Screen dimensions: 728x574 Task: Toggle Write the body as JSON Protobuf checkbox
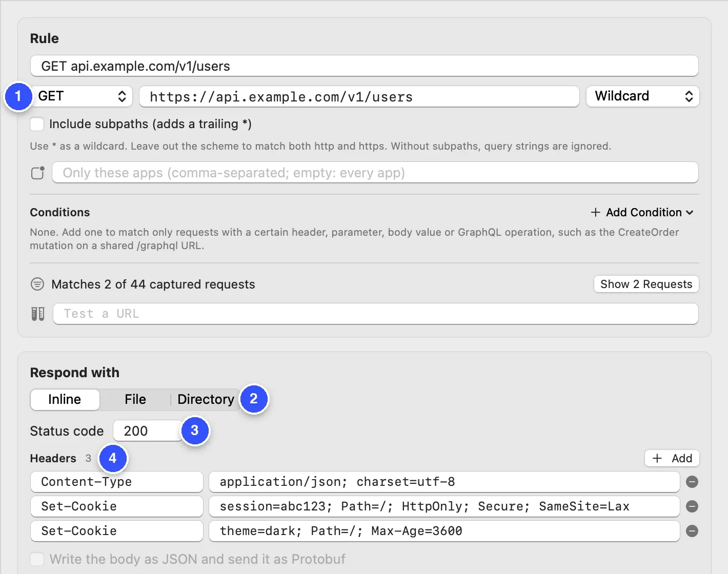(x=37, y=559)
